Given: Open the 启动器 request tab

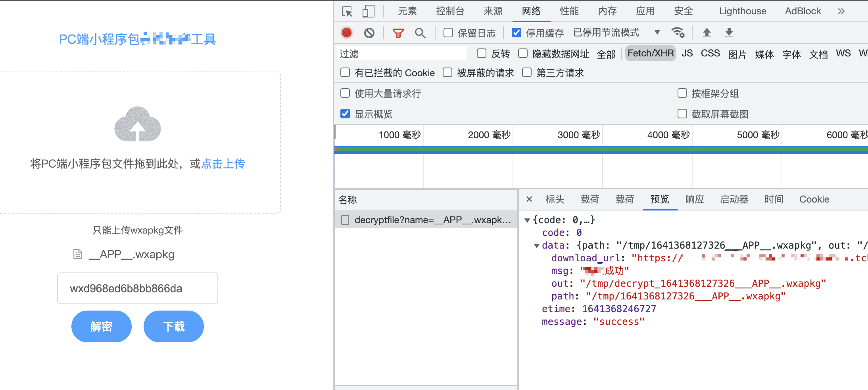Looking at the screenshot, I should [x=734, y=199].
